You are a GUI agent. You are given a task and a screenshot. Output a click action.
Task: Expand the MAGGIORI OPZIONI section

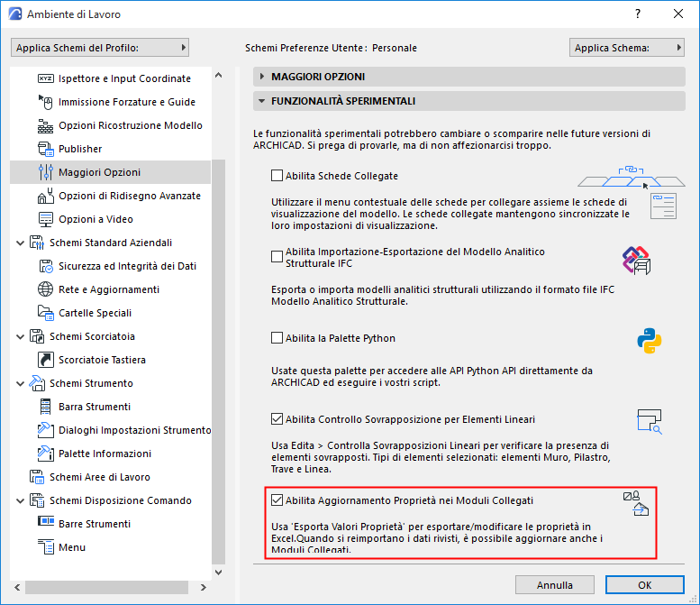click(x=468, y=77)
